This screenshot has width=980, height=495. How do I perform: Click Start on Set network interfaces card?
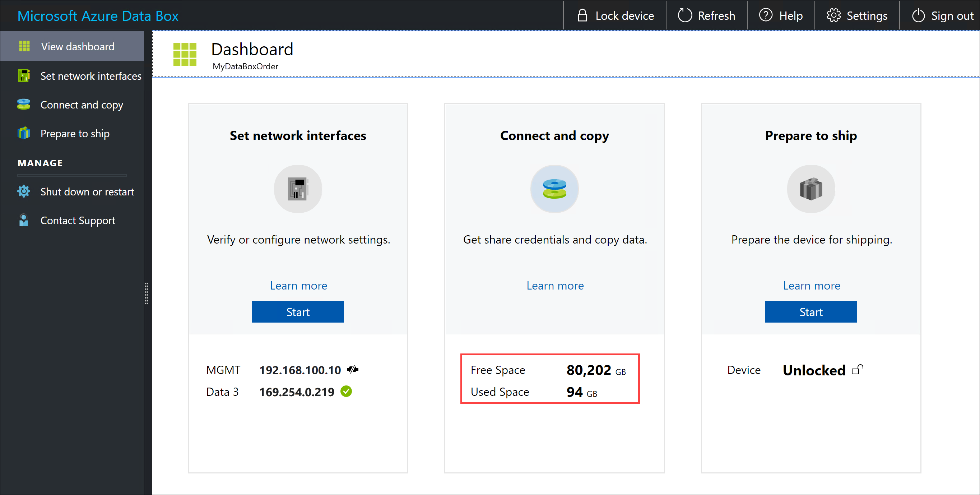297,311
